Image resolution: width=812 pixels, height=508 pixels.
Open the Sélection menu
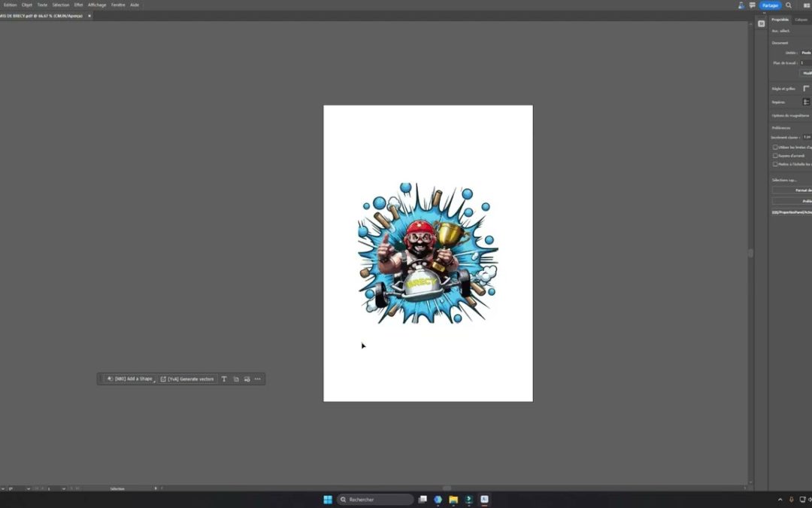click(x=61, y=5)
